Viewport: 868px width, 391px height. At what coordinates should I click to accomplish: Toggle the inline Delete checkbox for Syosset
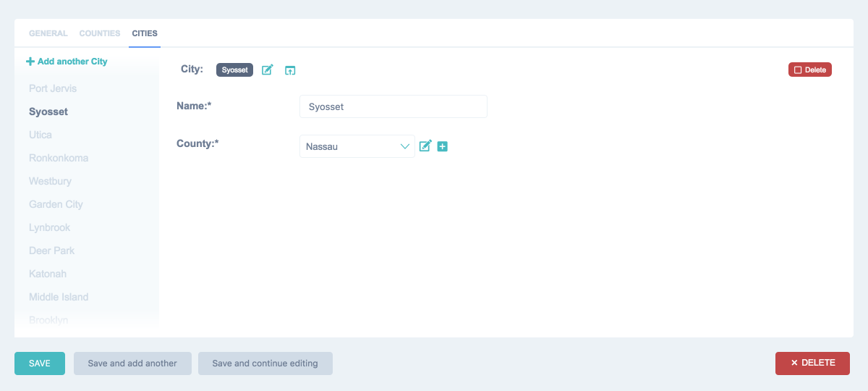798,70
